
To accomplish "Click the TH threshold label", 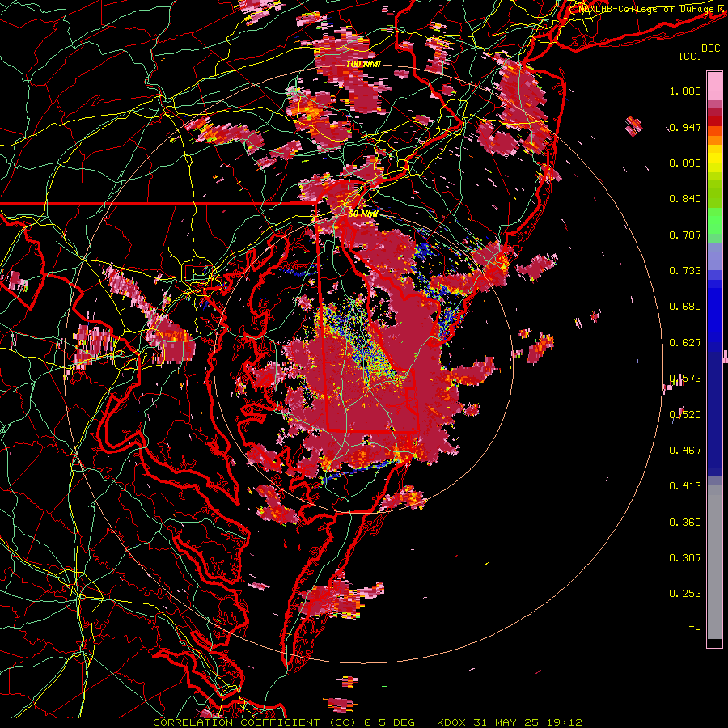I will [x=695, y=630].
